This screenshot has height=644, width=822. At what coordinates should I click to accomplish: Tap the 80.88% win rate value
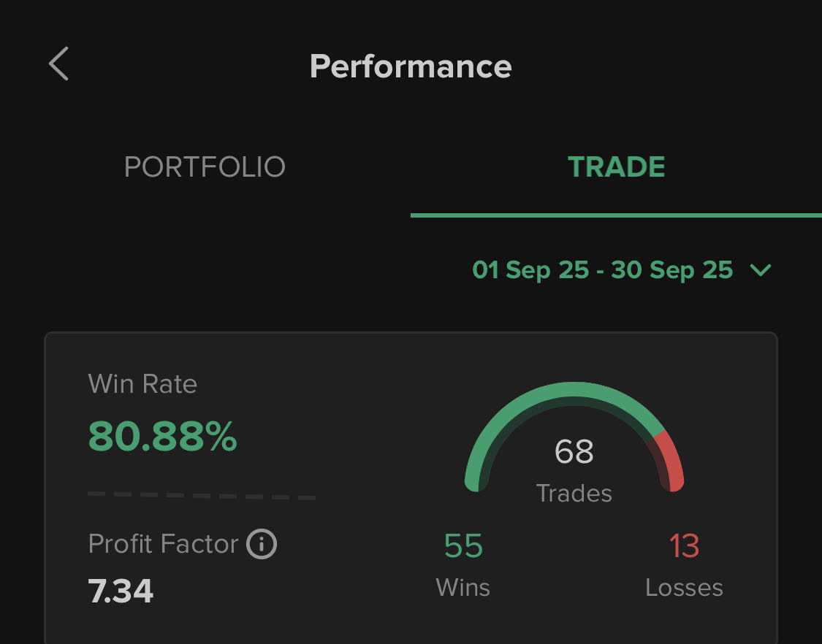click(162, 437)
